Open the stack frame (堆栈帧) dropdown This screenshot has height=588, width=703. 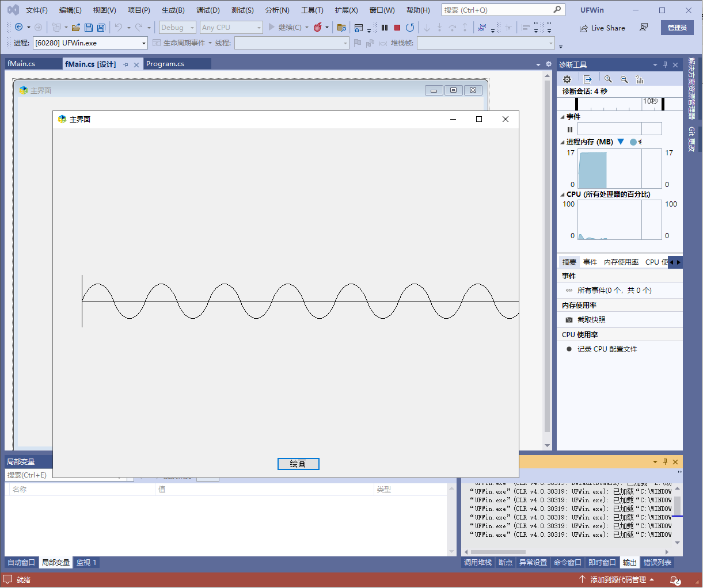[x=486, y=43]
